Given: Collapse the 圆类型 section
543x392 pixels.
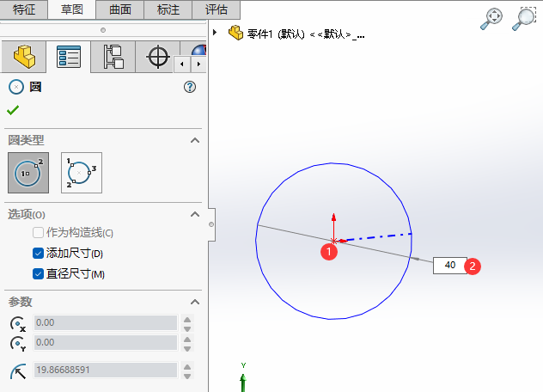Looking at the screenshot, I should (x=195, y=140).
